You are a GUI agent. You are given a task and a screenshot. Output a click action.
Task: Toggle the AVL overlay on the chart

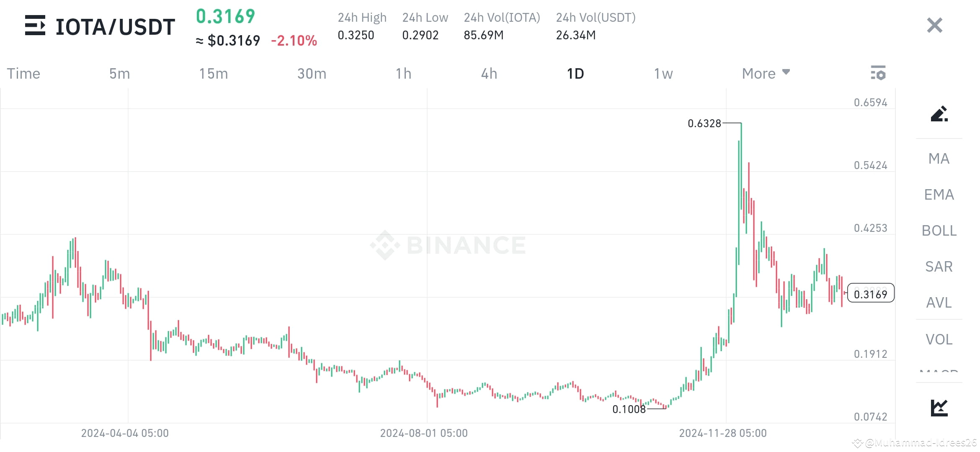click(938, 303)
